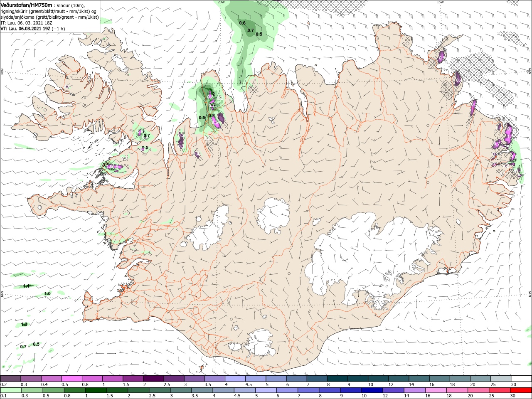Click the lilac 14 swatch, lower legend row
Screen dimensions: 532x399
click(x=415, y=390)
